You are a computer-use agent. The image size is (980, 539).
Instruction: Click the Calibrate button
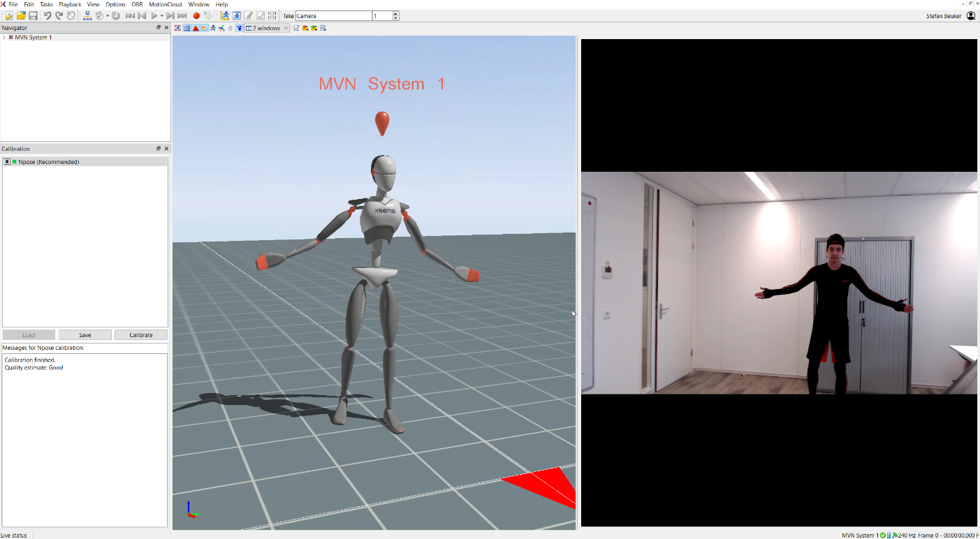141,335
